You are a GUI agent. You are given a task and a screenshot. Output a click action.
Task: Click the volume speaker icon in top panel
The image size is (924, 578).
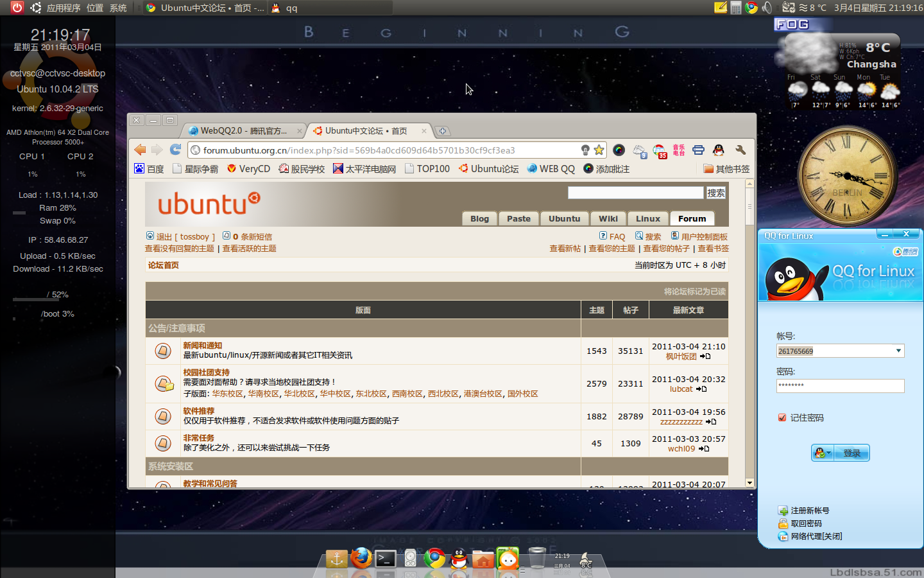pyautogui.click(x=767, y=8)
